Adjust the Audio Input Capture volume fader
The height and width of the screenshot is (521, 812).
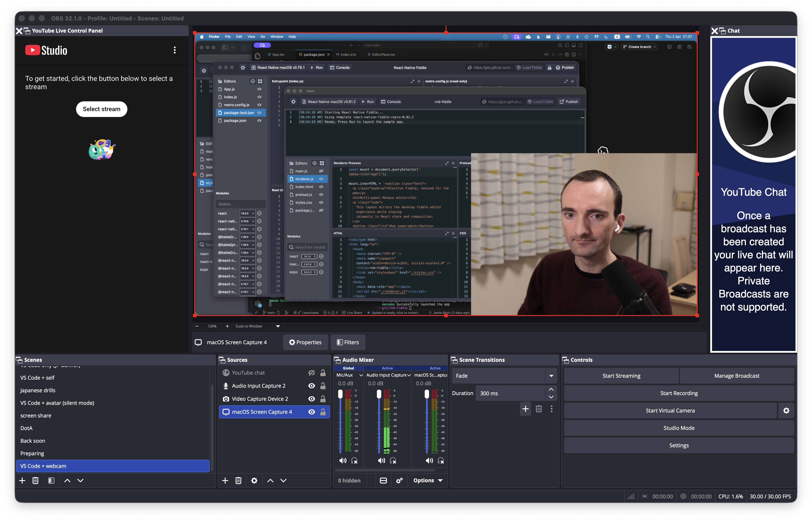tap(379, 394)
